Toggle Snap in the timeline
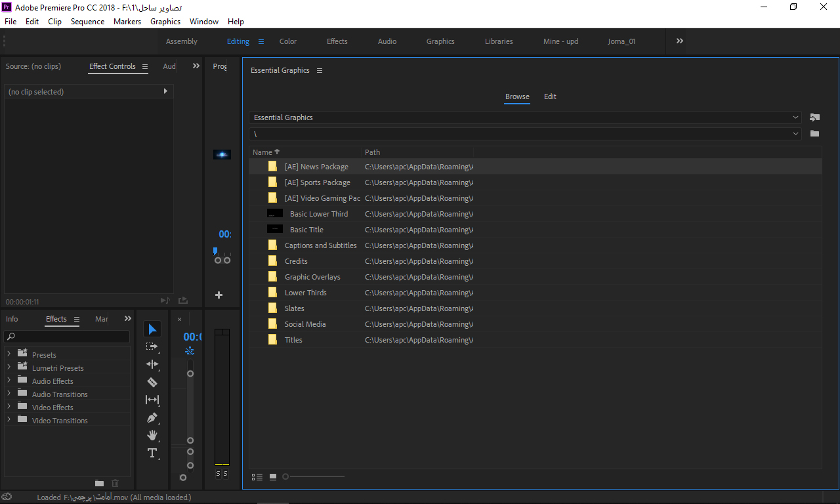This screenshot has width=840, height=504. (190, 350)
